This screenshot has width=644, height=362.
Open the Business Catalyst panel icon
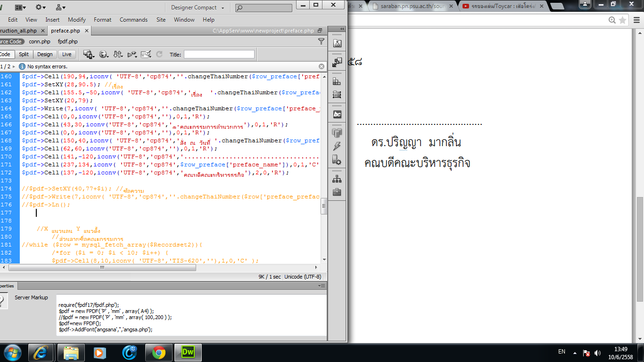click(x=337, y=114)
